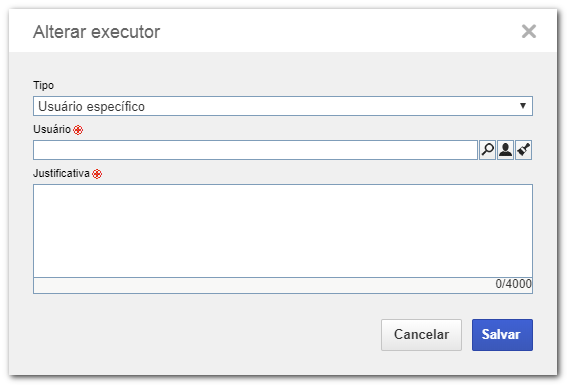Click the white header bar of the dialog

pos(283,31)
